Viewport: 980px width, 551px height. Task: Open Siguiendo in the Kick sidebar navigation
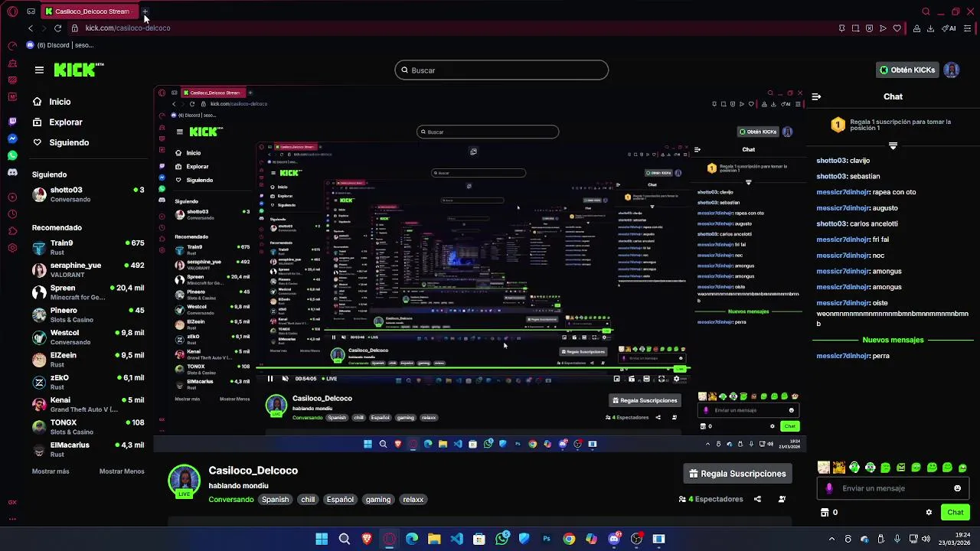pos(60,142)
